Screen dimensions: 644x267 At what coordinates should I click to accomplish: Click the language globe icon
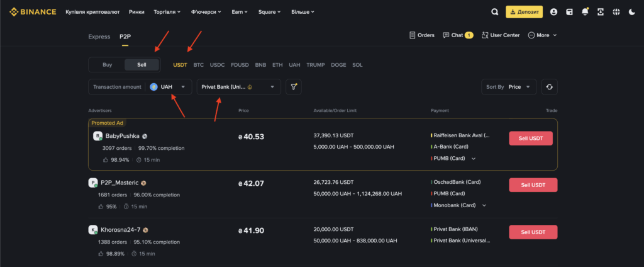[616, 11]
